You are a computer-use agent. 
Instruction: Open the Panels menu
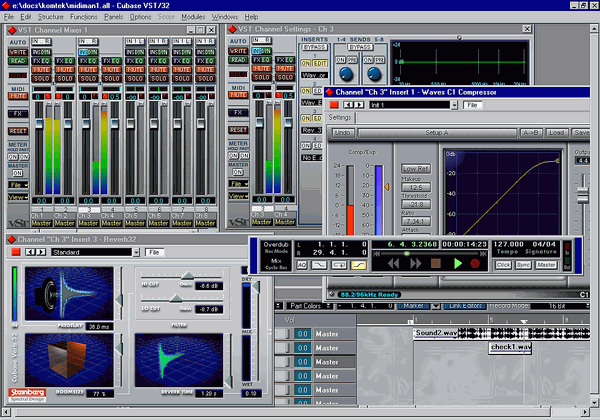(x=114, y=17)
